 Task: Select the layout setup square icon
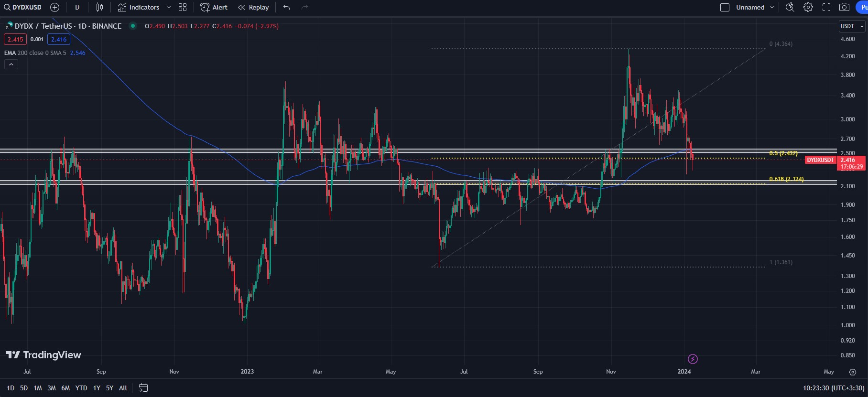pyautogui.click(x=725, y=7)
